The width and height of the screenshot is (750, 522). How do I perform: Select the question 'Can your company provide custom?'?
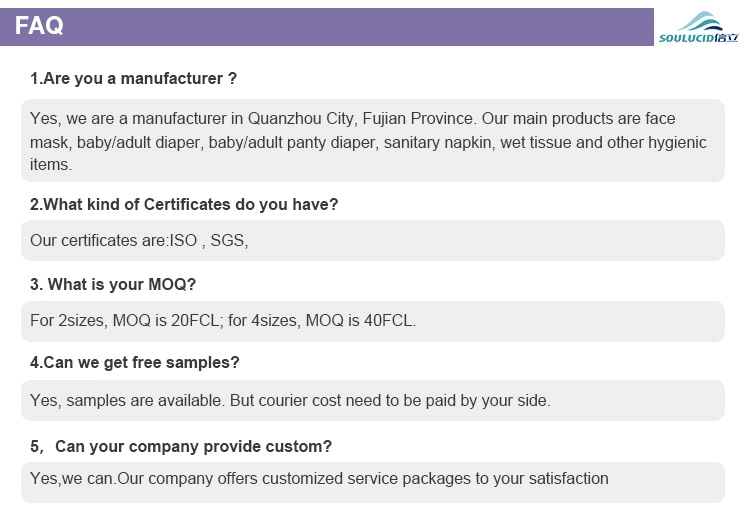[181, 446]
